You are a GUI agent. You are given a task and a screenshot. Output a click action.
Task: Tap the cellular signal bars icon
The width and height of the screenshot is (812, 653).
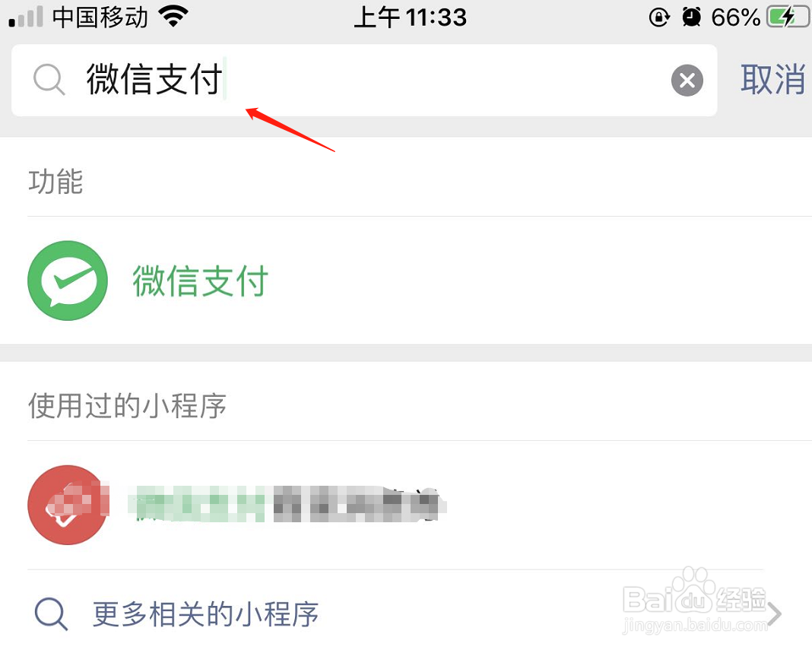[26, 17]
